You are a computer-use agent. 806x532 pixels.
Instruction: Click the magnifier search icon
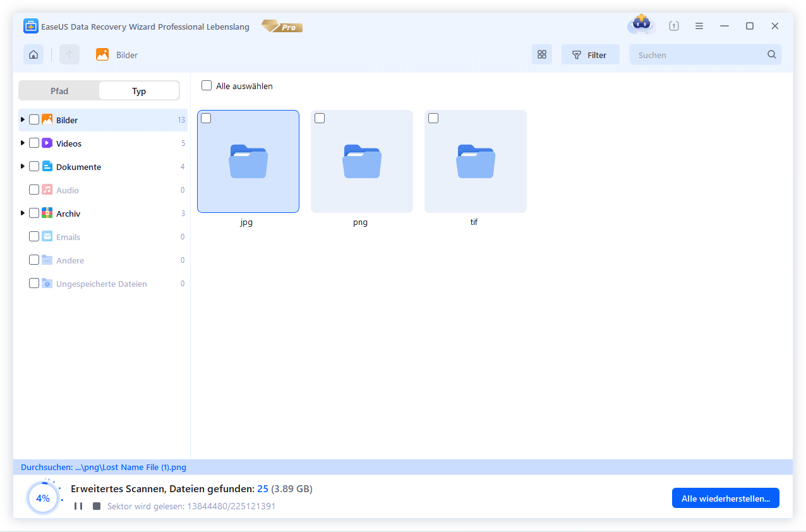(772, 55)
